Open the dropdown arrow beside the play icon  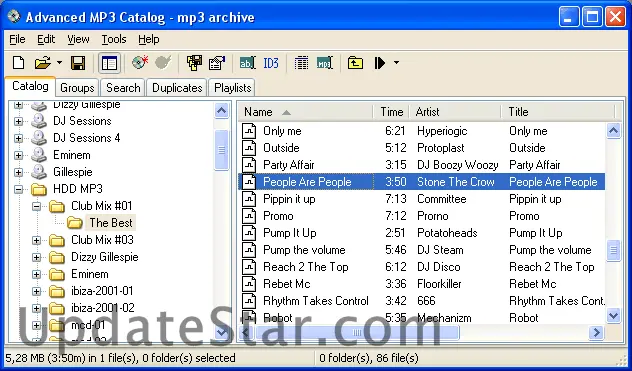coord(396,63)
